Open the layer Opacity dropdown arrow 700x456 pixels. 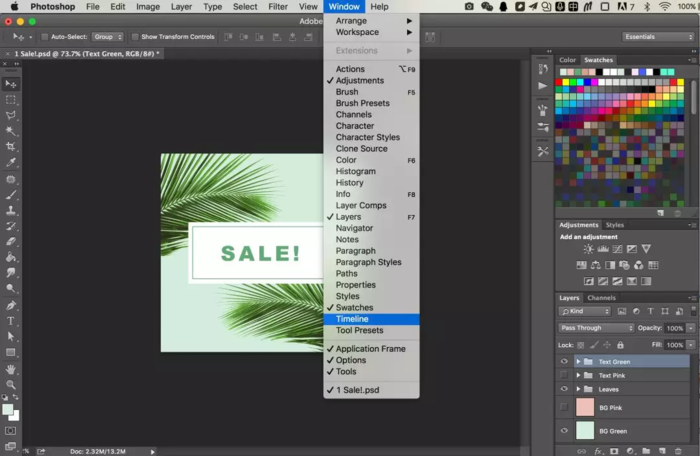click(x=691, y=328)
